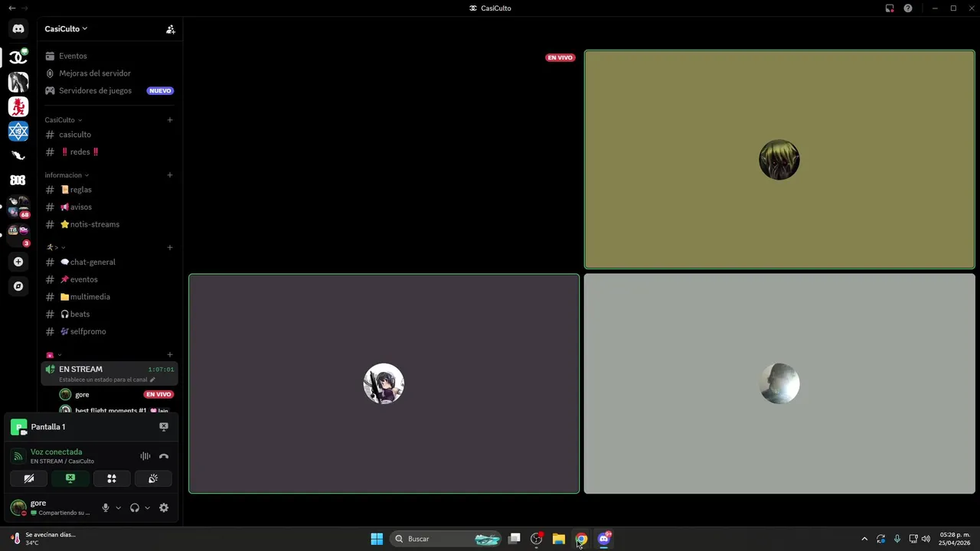Mute the microphone in user panel
The width and height of the screenshot is (980, 551).
point(106,507)
